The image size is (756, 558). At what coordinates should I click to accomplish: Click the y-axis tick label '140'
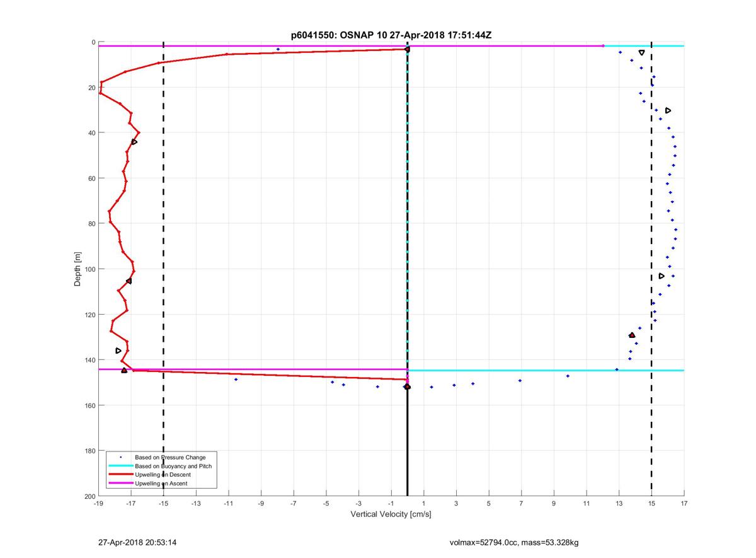[90, 360]
